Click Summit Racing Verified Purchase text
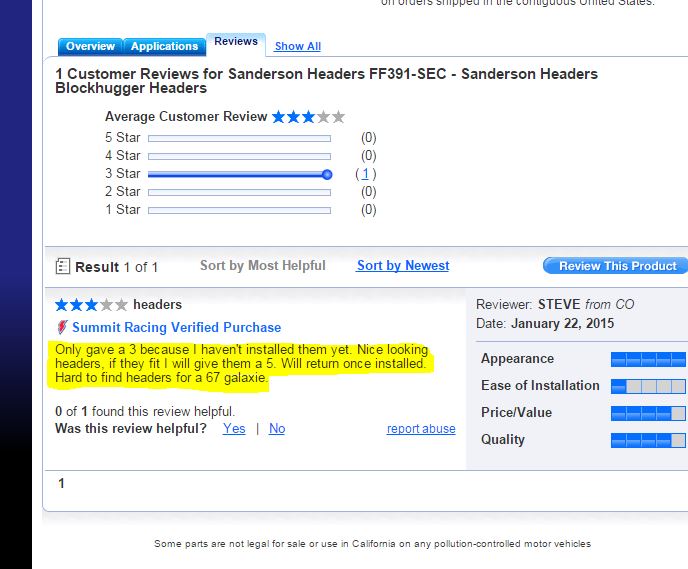 [176, 327]
